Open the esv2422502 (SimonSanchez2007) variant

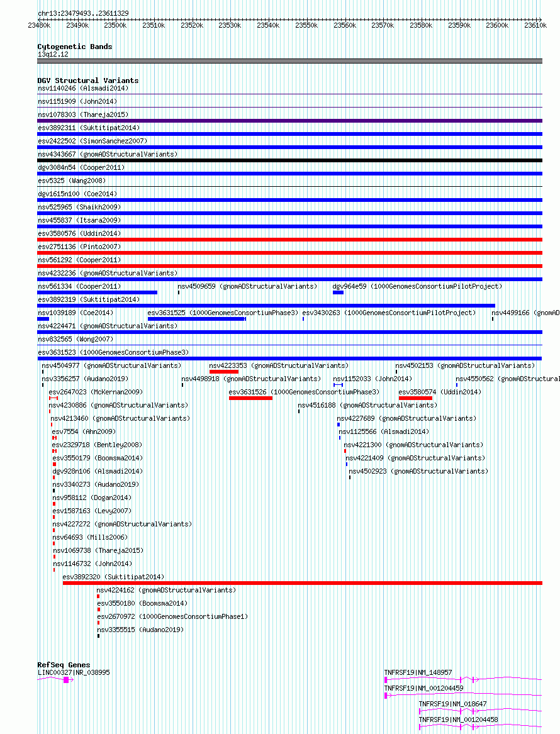pyautogui.click(x=92, y=140)
